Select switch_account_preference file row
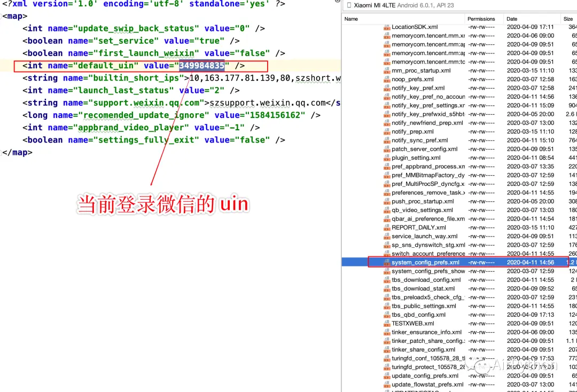577x392 pixels. point(459,254)
